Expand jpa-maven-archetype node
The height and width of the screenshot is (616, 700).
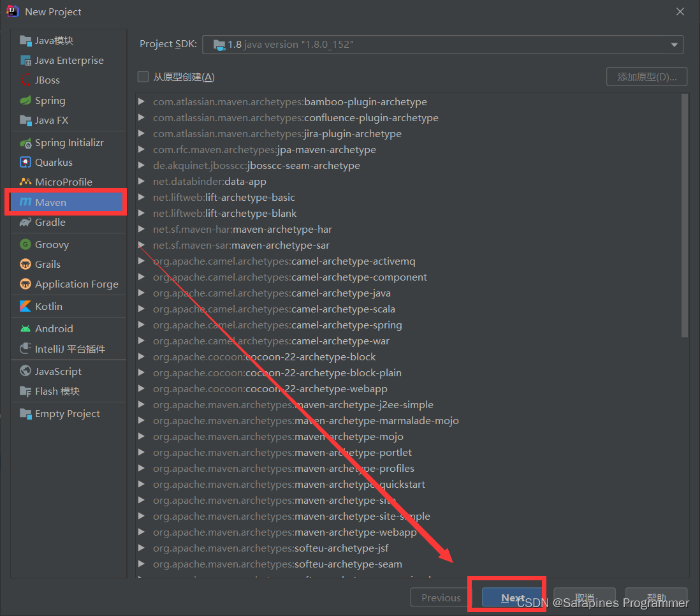(142, 149)
